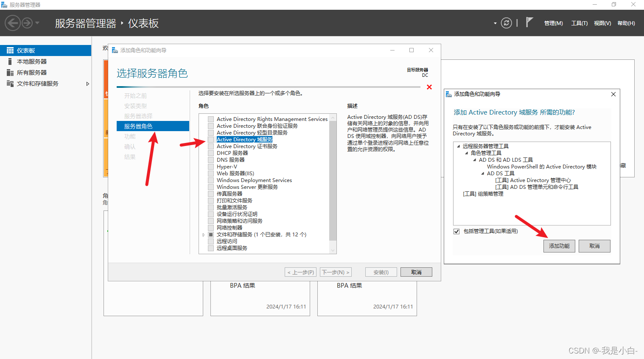Click the 上一步(P) button
The width and height of the screenshot is (644, 359).
point(300,272)
